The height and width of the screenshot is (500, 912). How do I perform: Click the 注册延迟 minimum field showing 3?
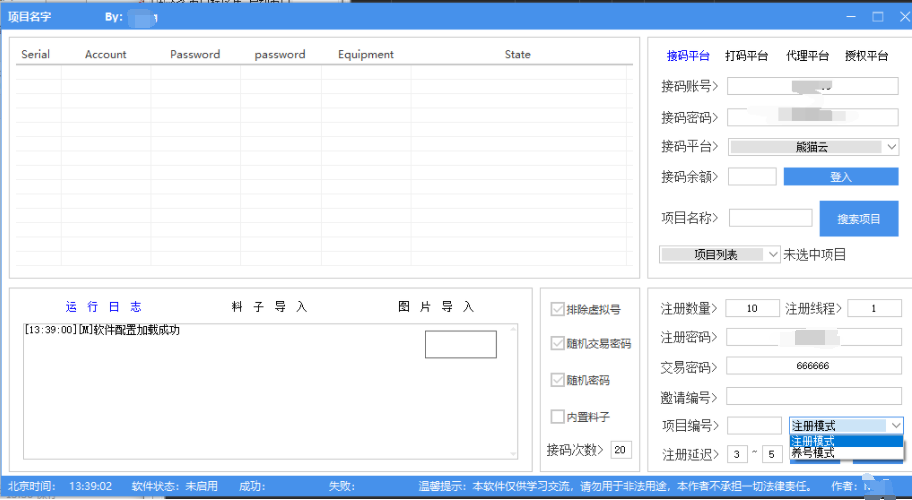pos(737,454)
